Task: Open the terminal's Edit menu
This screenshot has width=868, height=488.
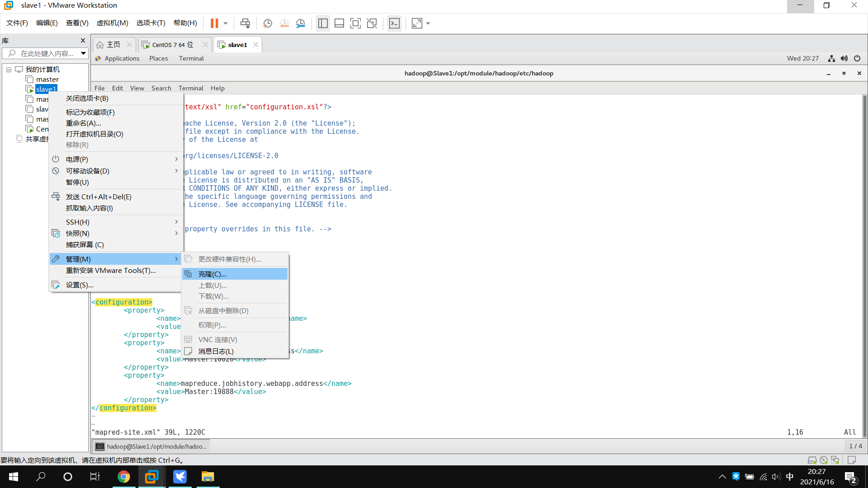Action: (x=118, y=88)
